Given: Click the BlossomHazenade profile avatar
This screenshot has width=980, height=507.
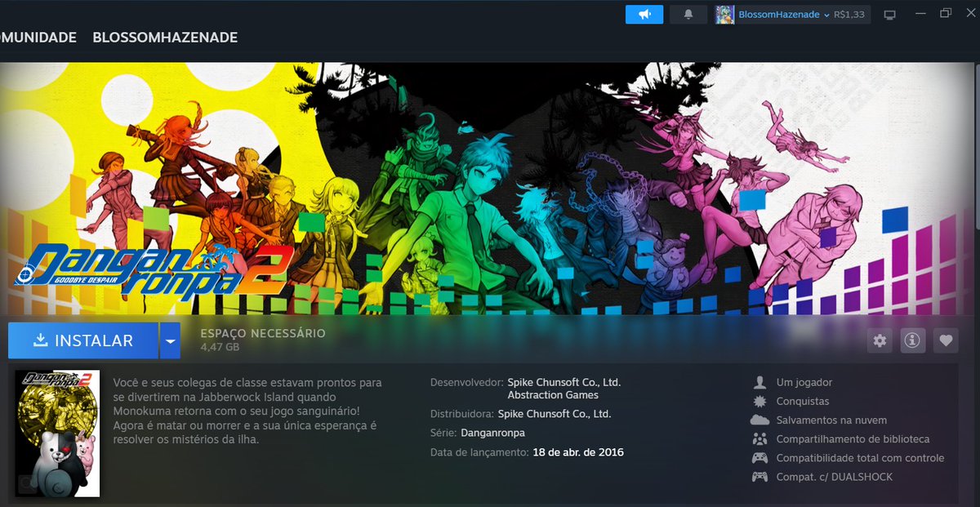Looking at the screenshot, I should [724, 15].
